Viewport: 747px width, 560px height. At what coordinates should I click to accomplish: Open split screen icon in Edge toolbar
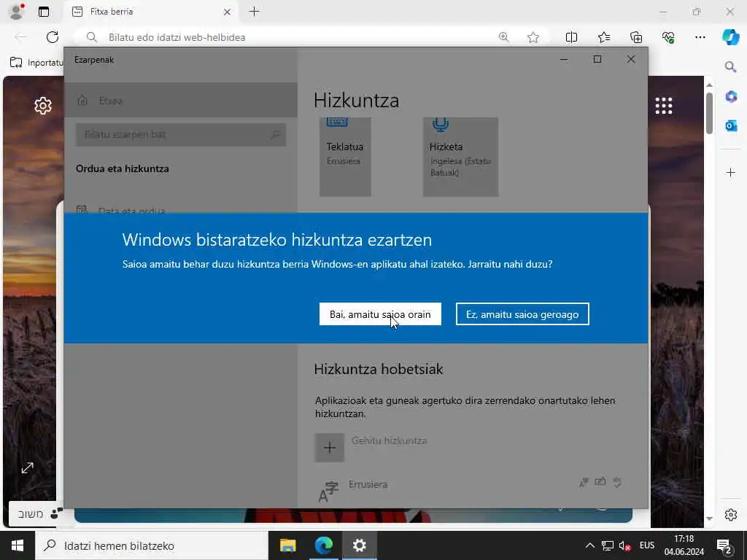tap(571, 37)
